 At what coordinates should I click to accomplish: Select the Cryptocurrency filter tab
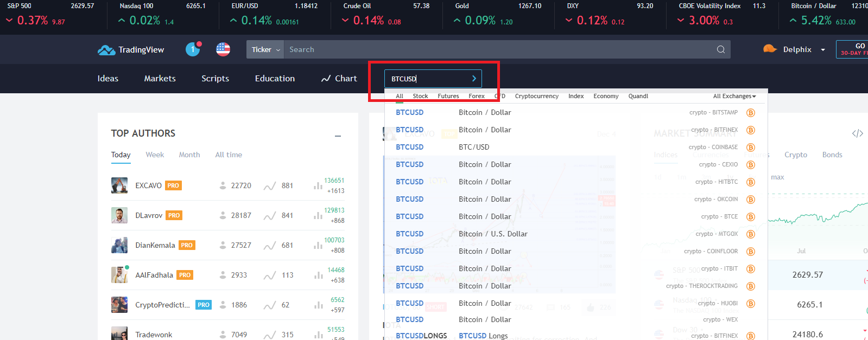pyautogui.click(x=536, y=96)
